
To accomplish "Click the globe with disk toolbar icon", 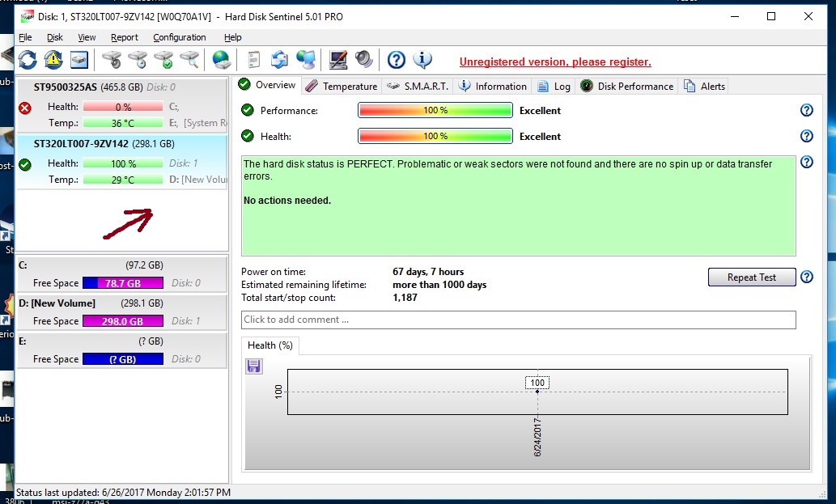I will pos(221,60).
